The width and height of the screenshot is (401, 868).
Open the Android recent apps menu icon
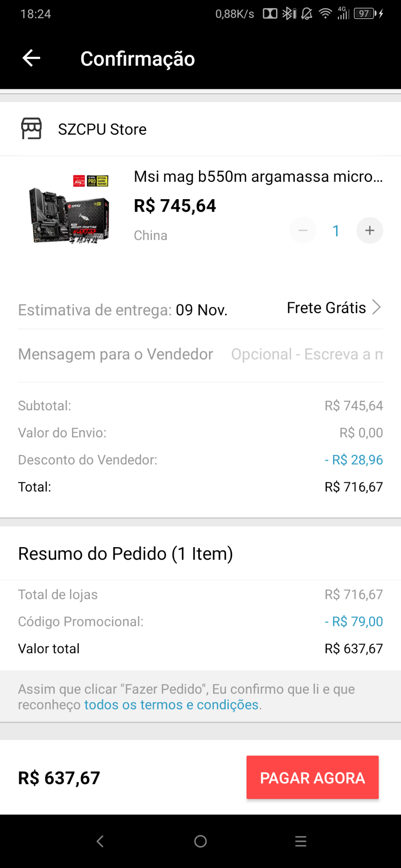pyautogui.click(x=301, y=841)
